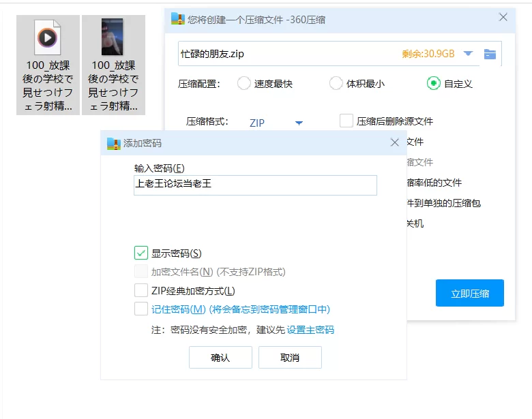Close the 添加密码 dialog
Image resolution: width=532 pixels, height=419 pixels.
pos(395,142)
